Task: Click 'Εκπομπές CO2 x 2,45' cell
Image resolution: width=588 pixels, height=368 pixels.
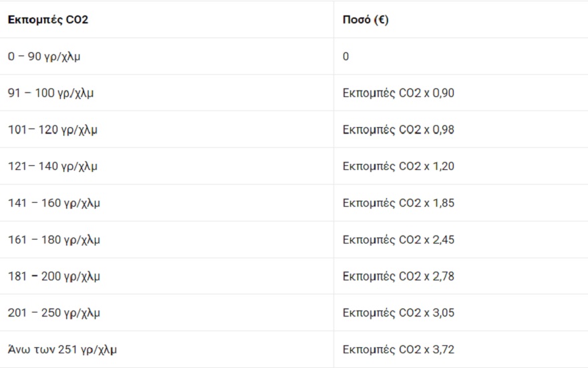Action: (x=398, y=240)
